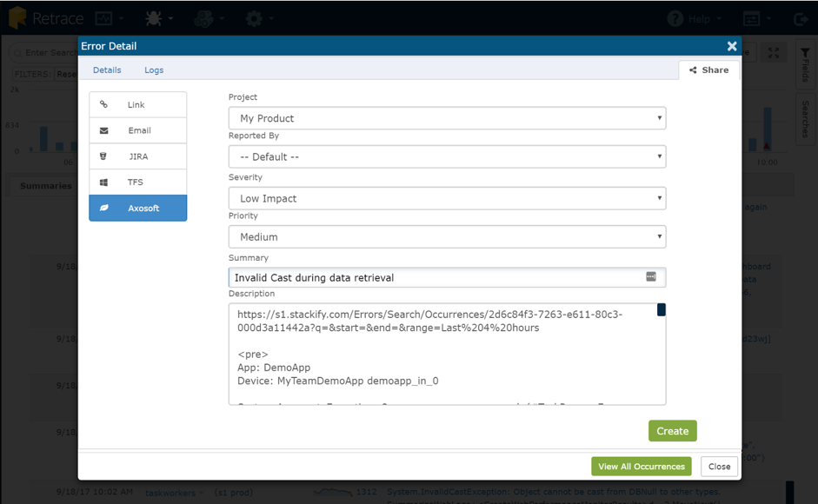This screenshot has height=504, width=818.
Task: Click the icon inside the Summary field
Action: pos(650,277)
